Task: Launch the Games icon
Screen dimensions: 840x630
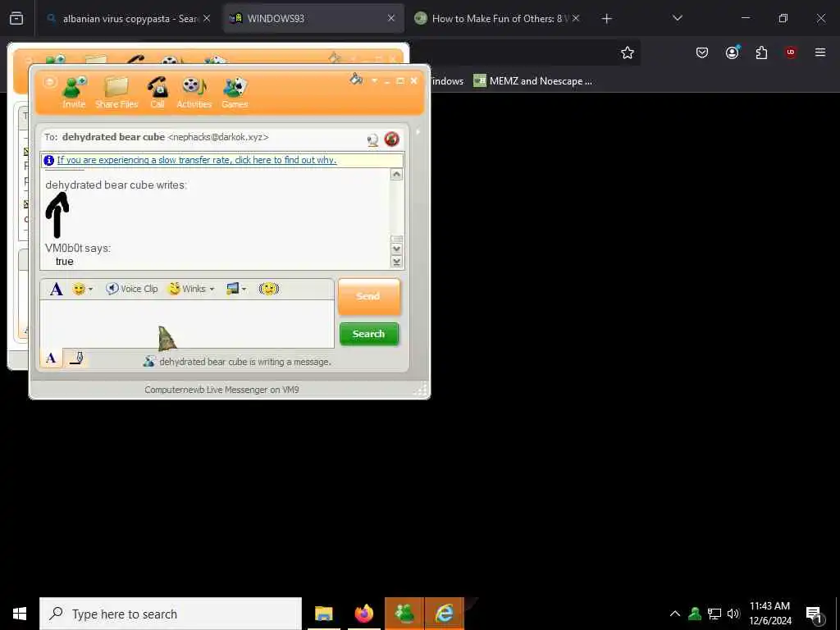Action: click(x=235, y=92)
